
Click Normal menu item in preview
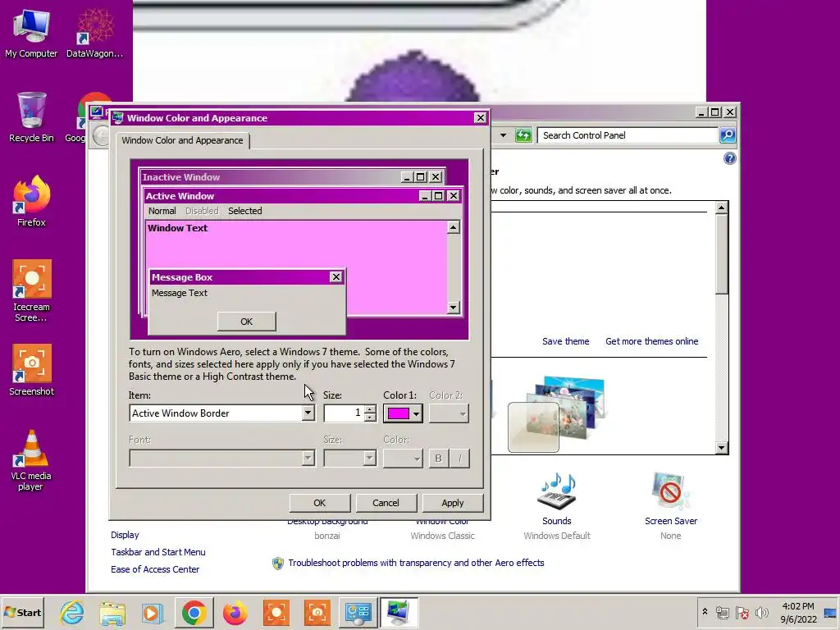[x=162, y=211]
